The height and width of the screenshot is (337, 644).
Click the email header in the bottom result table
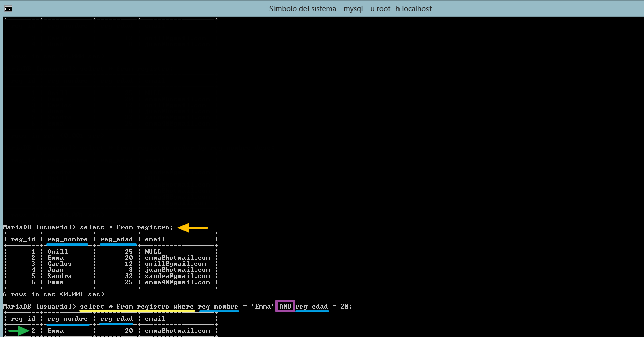(x=155, y=319)
